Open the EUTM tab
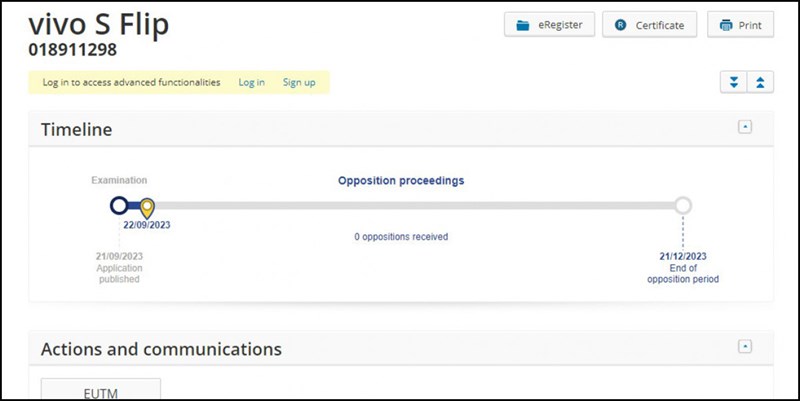This screenshot has width=800, height=401. click(100, 391)
